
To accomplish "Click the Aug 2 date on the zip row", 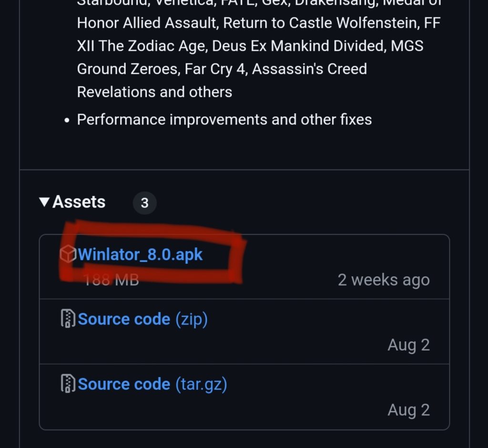I will (x=408, y=345).
